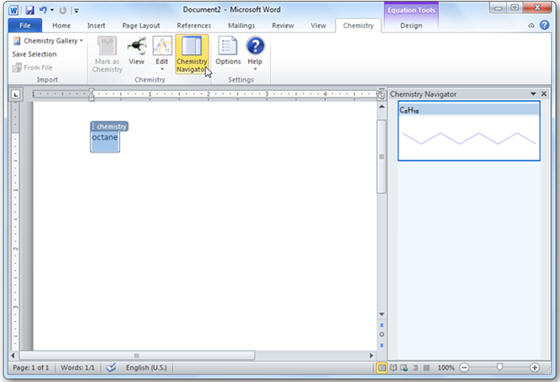Click the 100% zoom level button
560x382 pixels.
[x=446, y=368]
